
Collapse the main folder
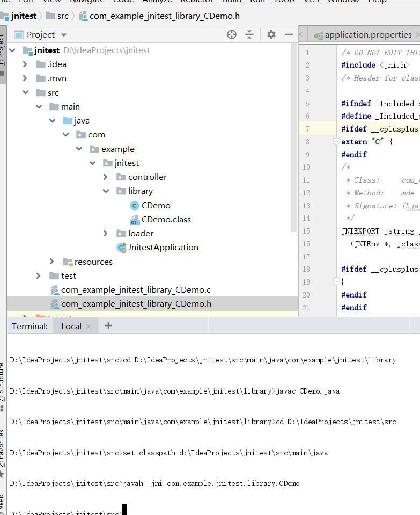tap(39, 106)
